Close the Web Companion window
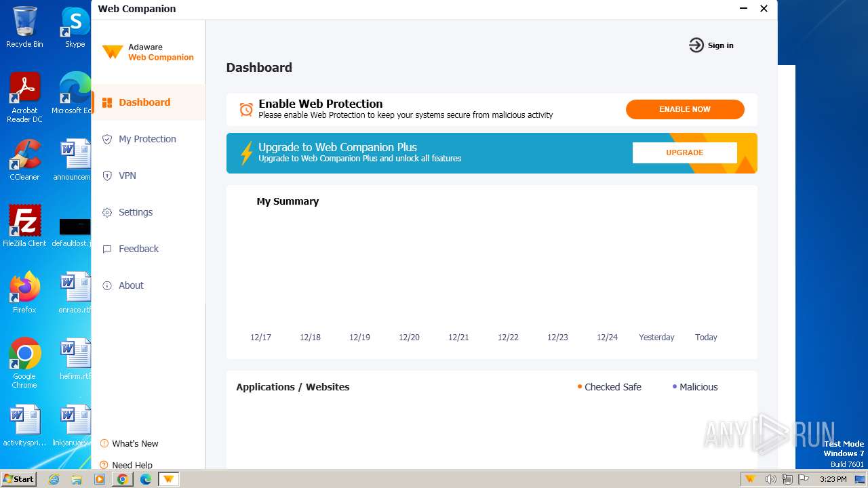 click(764, 9)
